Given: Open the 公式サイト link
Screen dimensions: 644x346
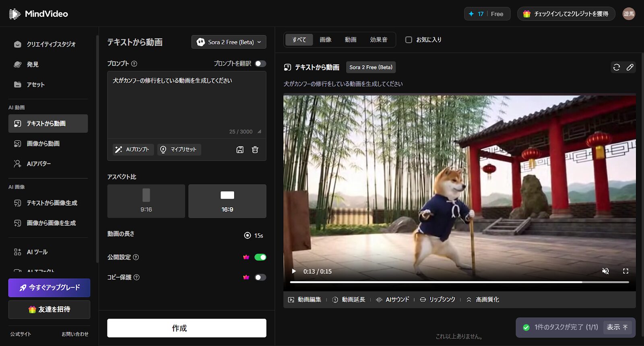Looking at the screenshot, I should click(x=21, y=334).
